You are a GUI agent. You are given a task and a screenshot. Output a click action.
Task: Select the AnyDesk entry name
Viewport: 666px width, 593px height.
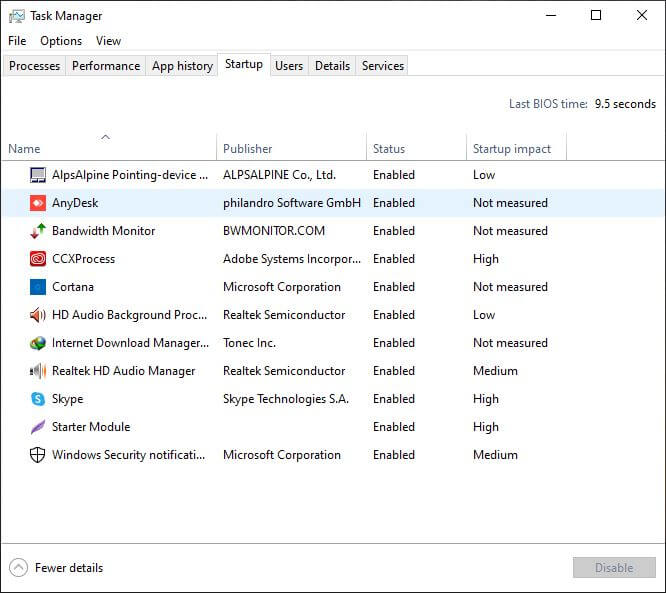click(x=75, y=203)
